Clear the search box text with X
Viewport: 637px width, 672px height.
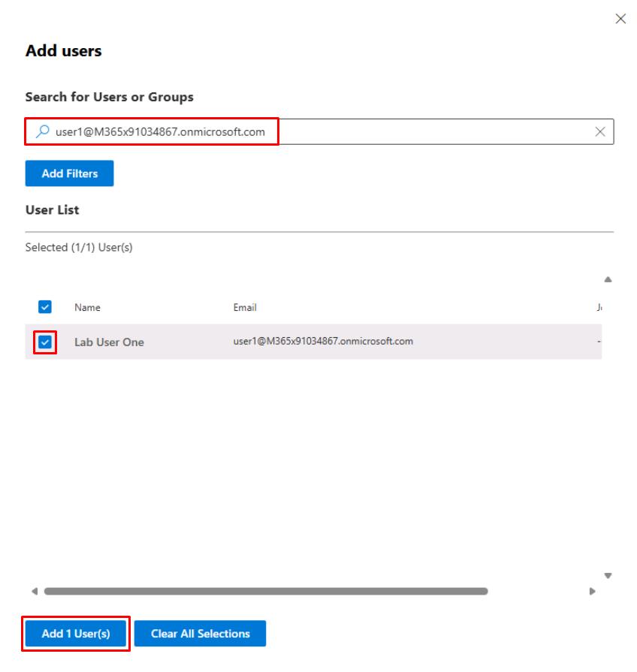point(600,131)
